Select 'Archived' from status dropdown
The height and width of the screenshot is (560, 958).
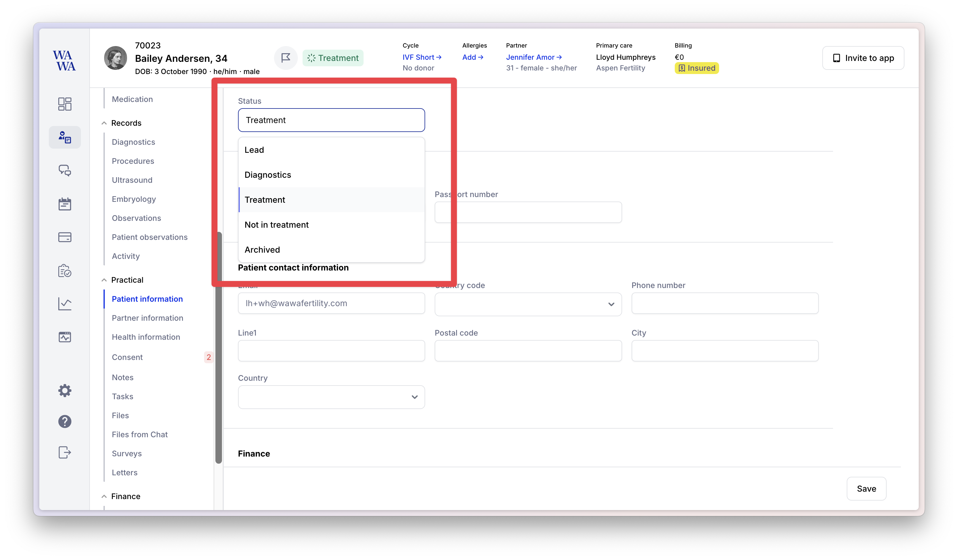coord(262,249)
